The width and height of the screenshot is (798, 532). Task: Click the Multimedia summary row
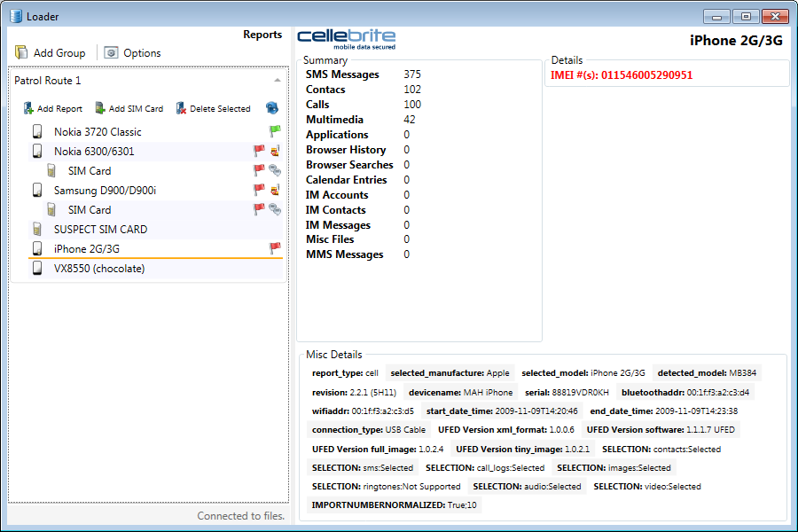[360, 120]
